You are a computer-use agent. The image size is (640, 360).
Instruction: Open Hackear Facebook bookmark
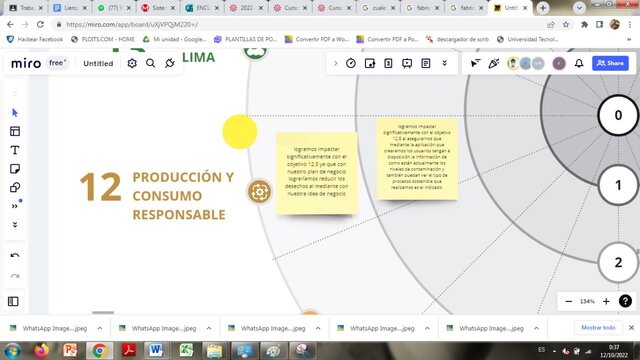click(x=35, y=39)
